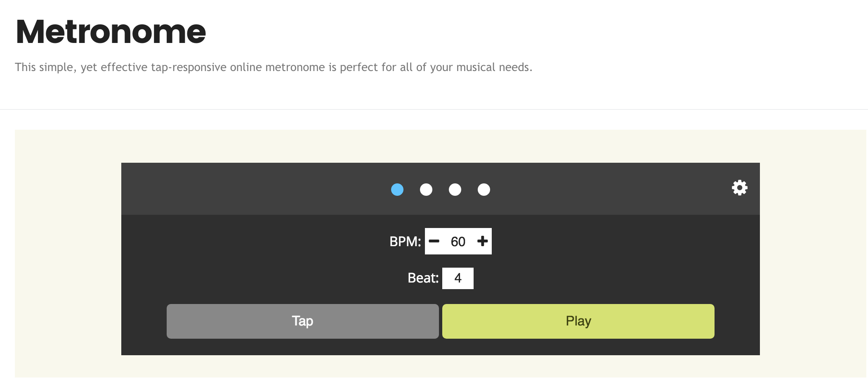Select the third beat indicator dot

tap(455, 190)
